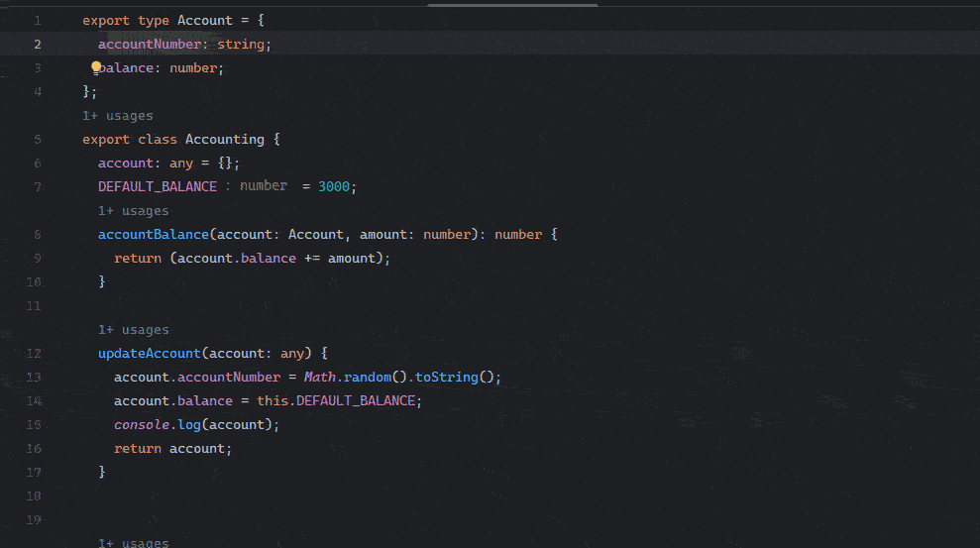This screenshot has height=548, width=980.
Task: Open usages hint above accountBalance method
Action: (x=133, y=211)
